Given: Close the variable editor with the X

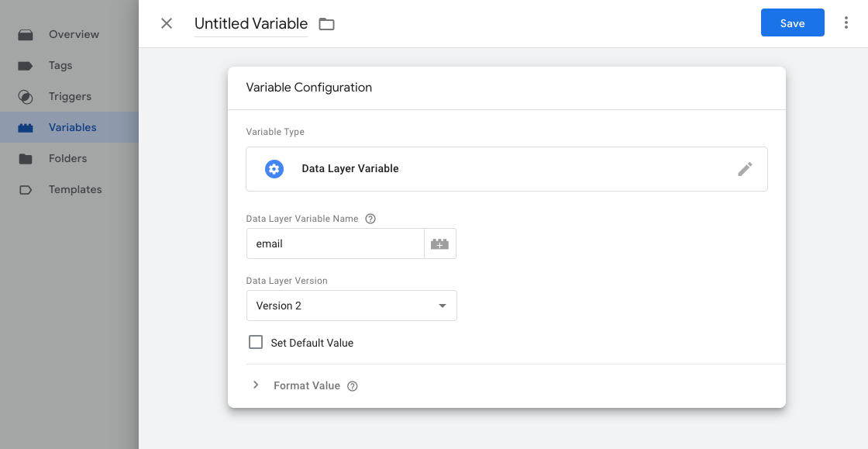Looking at the screenshot, I should 167,23.
